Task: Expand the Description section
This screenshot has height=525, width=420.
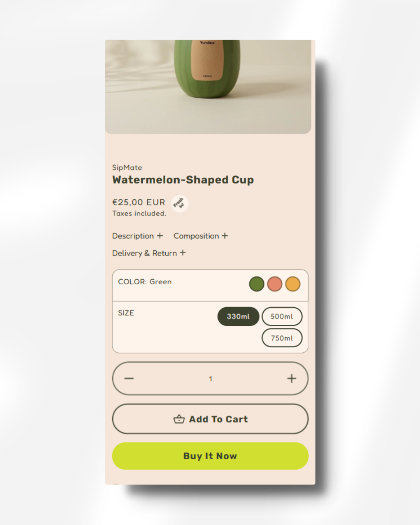Action: (x=138, y=236)
